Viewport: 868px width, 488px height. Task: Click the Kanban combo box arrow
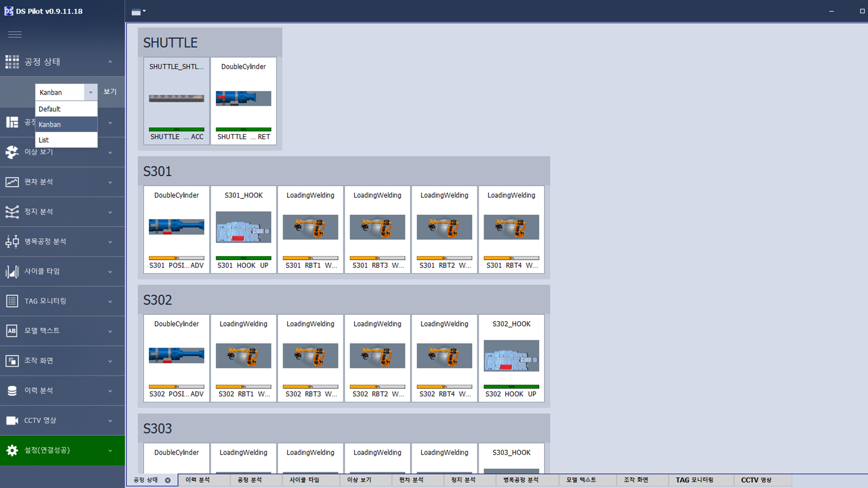click(x=91, y=92)
